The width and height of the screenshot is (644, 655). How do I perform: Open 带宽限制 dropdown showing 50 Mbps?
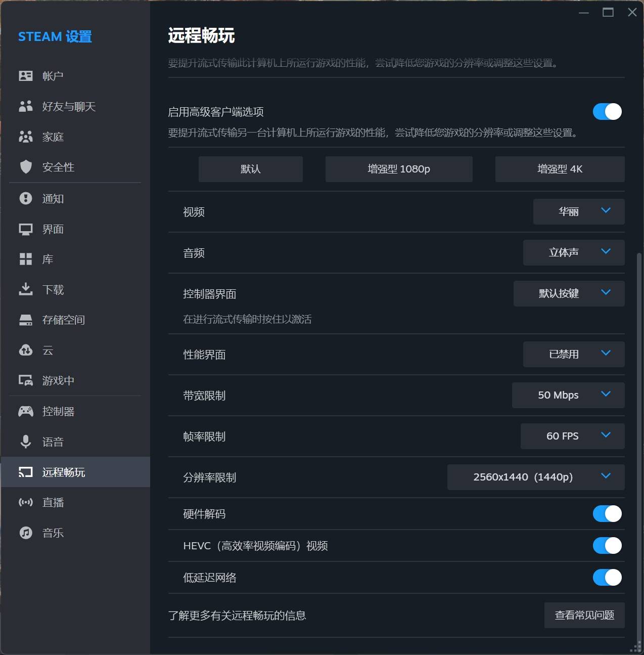[568, 395]
